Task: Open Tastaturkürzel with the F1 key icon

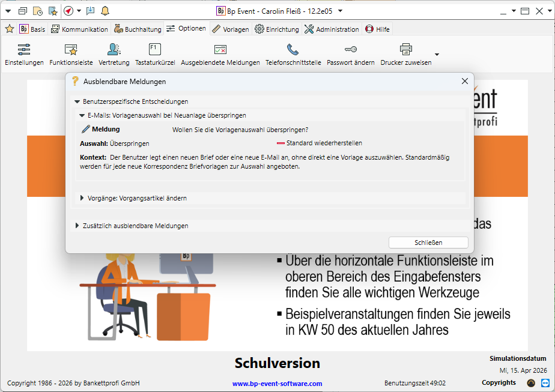Action: 155,50
